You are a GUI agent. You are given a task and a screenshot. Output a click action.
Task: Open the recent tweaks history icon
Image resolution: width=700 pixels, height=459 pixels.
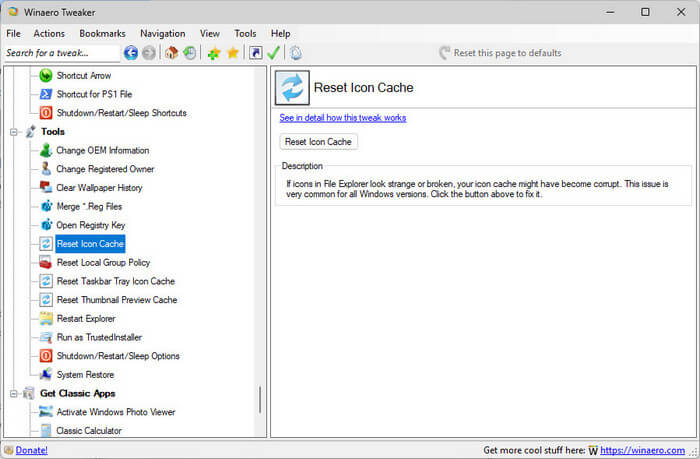[190, 53]
